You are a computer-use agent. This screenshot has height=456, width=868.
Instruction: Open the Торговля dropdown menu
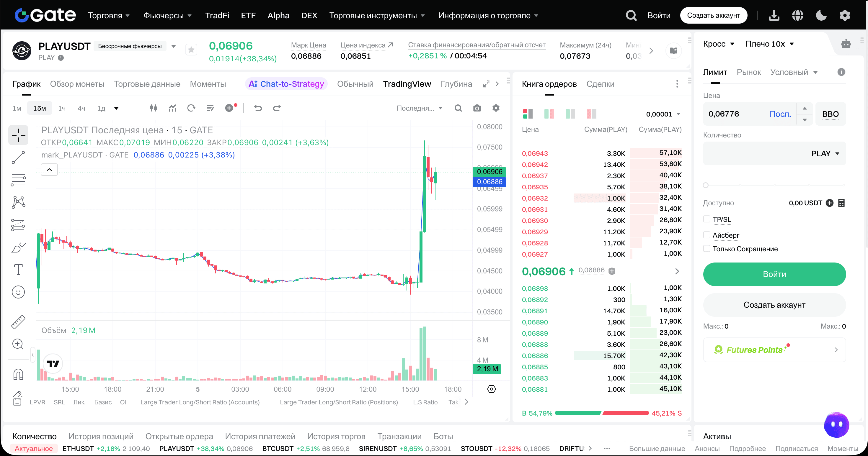(x=109, y=15)
